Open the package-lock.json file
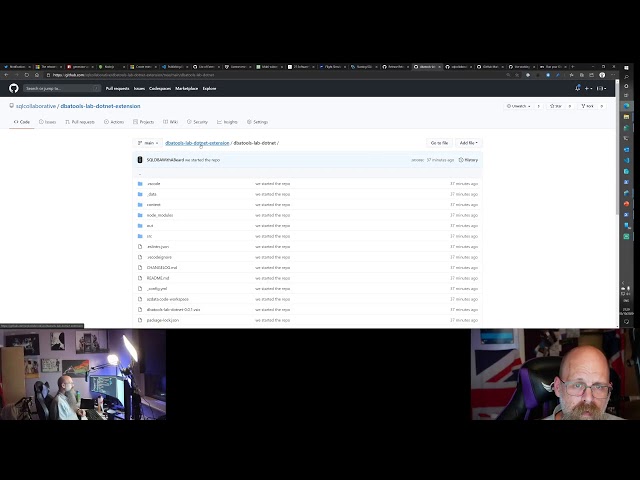Viewport: 640px width, 480px height. point(163,320)
